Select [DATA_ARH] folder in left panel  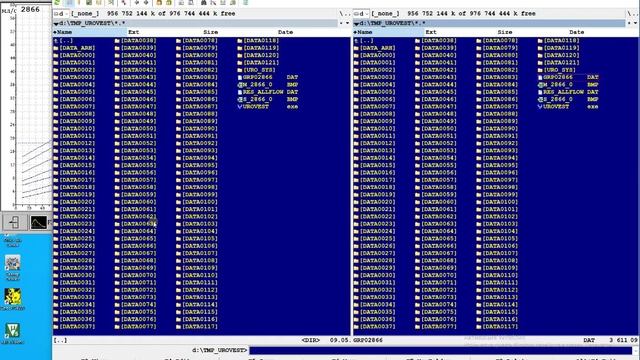tap(74, 48)
